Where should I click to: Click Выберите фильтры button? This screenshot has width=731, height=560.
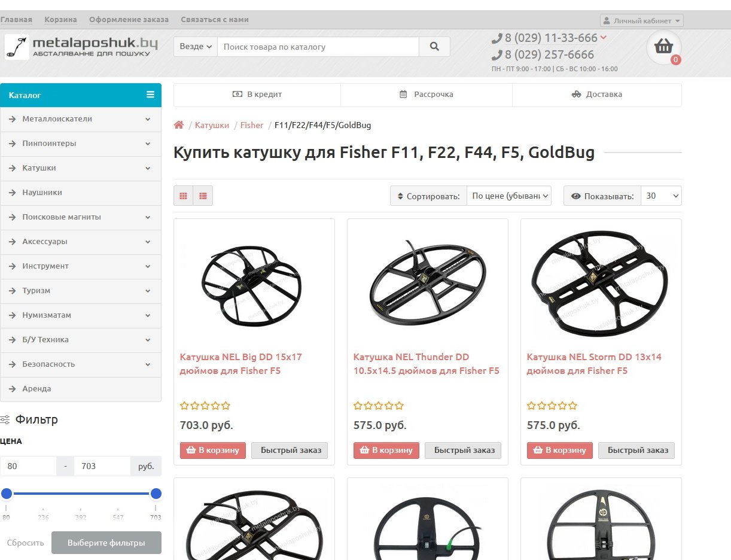click(106, 543)
